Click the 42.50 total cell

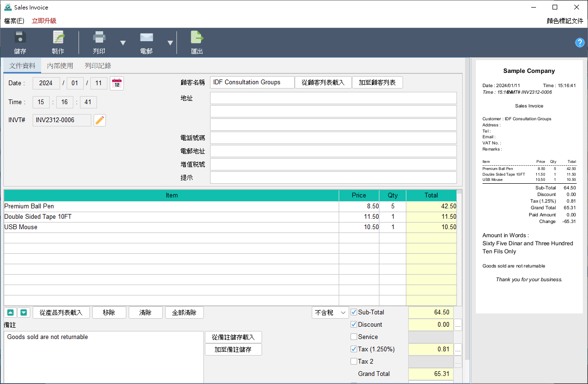(x=431, y=206)
